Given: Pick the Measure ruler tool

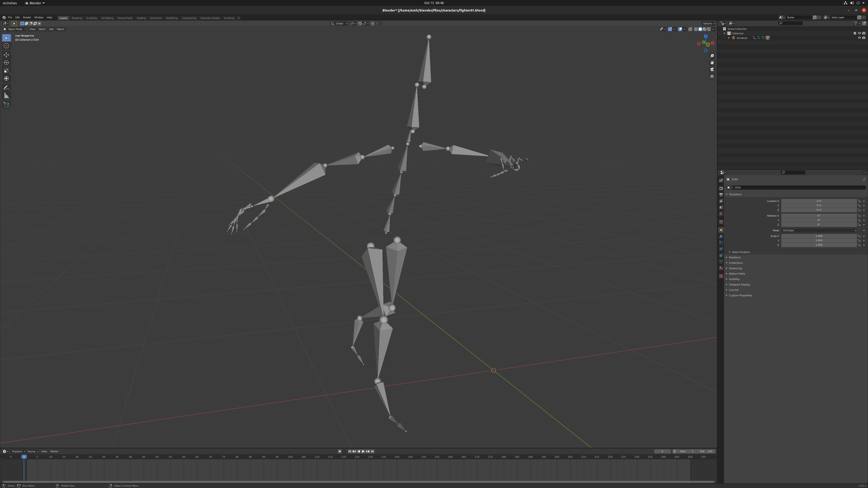Looking at the screenshot, I should click(6, 96).
